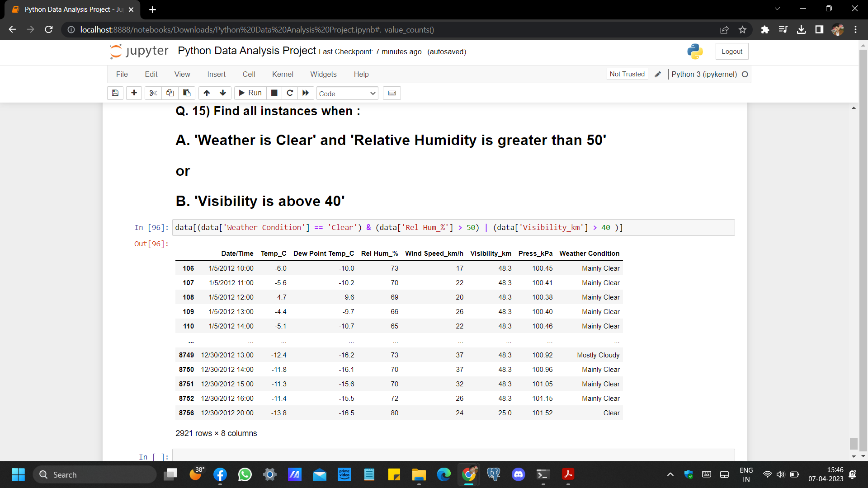Paste cells below using the toolbar icon

coord(187,93)
